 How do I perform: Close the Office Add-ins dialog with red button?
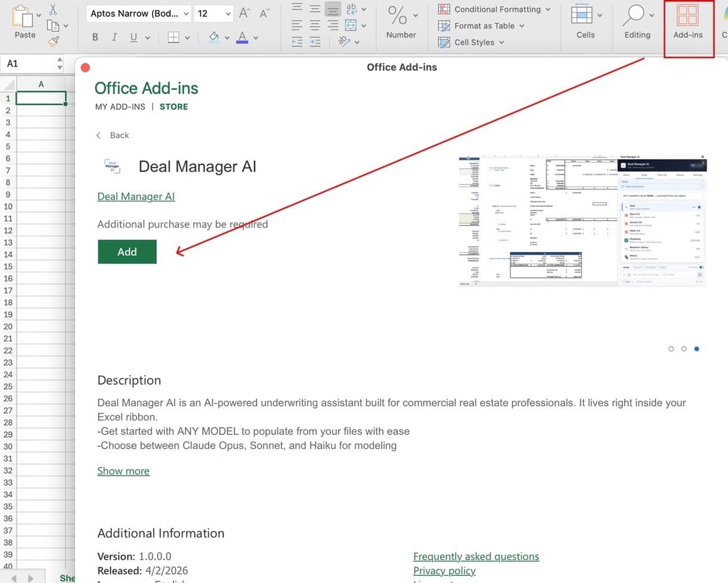point(85,67)
